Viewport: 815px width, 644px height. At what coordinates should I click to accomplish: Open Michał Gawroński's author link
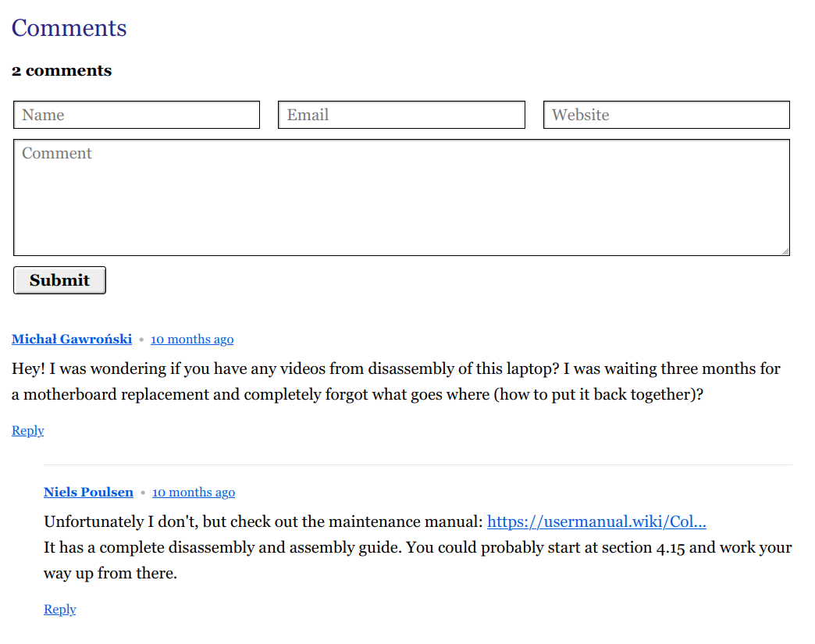(72, 340)
